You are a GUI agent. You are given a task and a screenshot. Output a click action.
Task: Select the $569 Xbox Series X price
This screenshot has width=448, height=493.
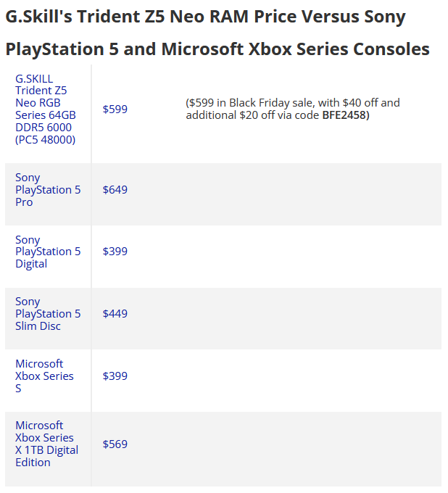[x=115, y=444]
